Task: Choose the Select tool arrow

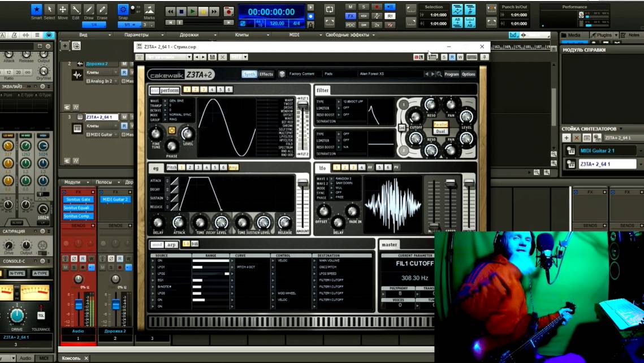Action: [x=49, y=9]
